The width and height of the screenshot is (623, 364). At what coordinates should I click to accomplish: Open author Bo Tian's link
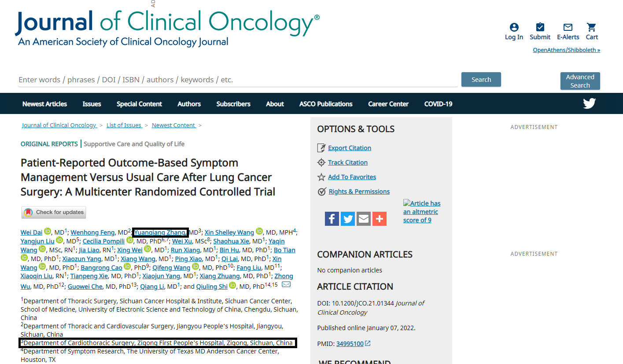tap(284, 250)
